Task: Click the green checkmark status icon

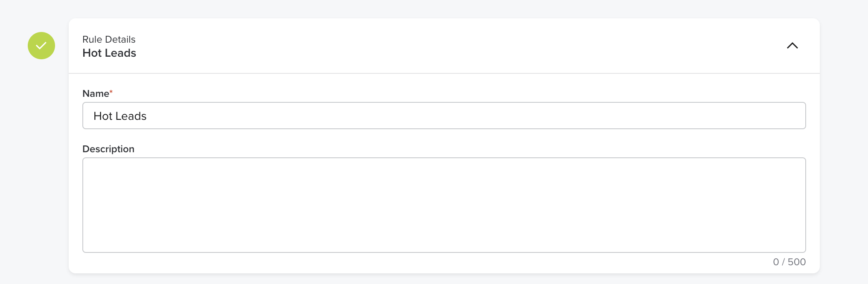Action: (x=41, y=46)
